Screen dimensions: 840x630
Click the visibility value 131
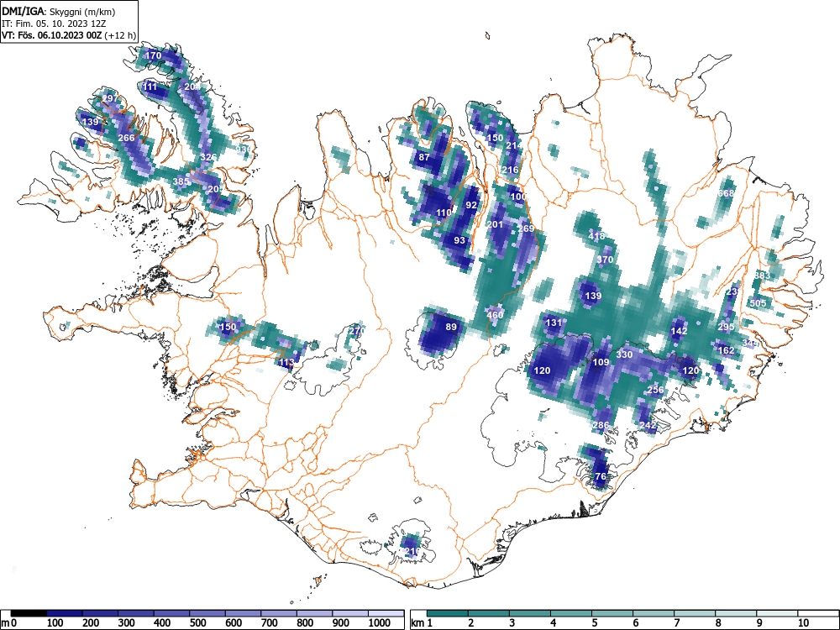(554, 323)
